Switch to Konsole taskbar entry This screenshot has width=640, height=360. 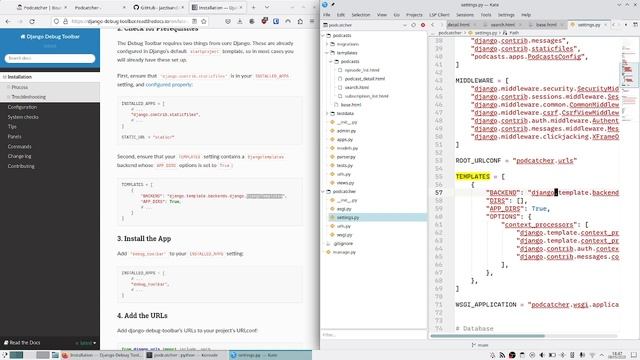point(186,355)
